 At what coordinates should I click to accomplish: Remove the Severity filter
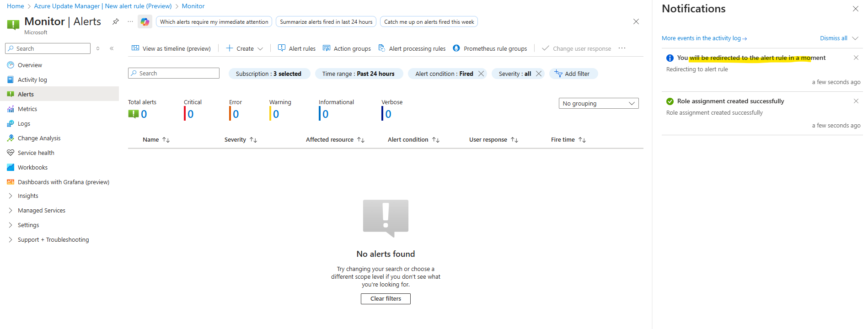click(539, 74)
